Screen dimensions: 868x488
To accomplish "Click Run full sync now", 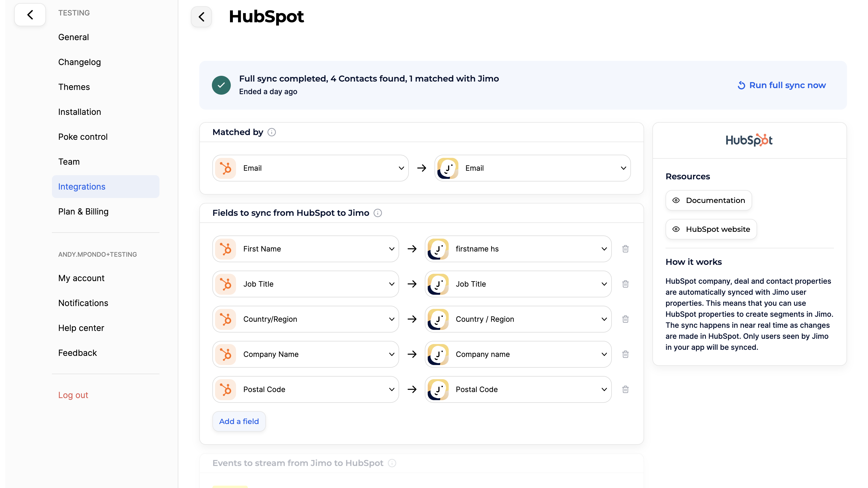I will click(x=782, y=85).
